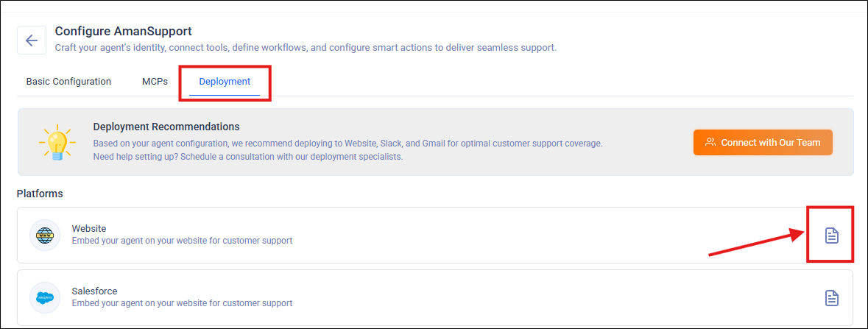Open the Salesforce platform documentation icon
Viewport: 868px width, 329px height.
[x=831, y=298]
